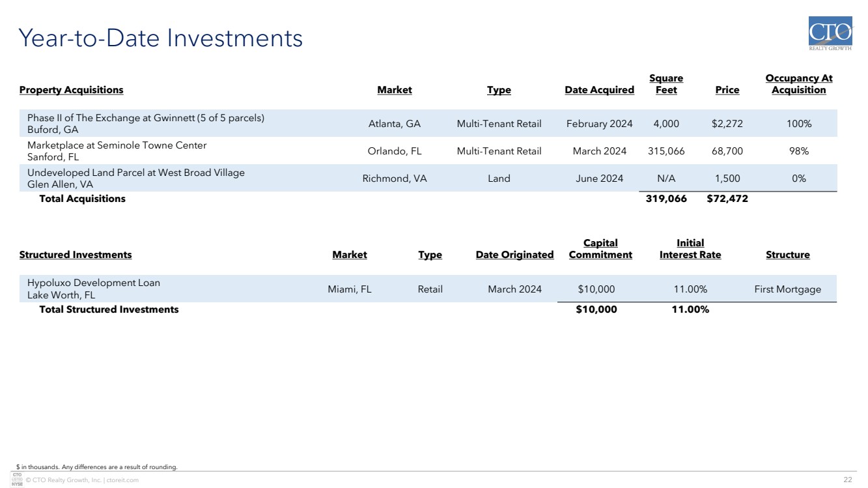Screen dimensions: 868x488
Task: Select the Structured Investments header
Action: coord(76,255)
